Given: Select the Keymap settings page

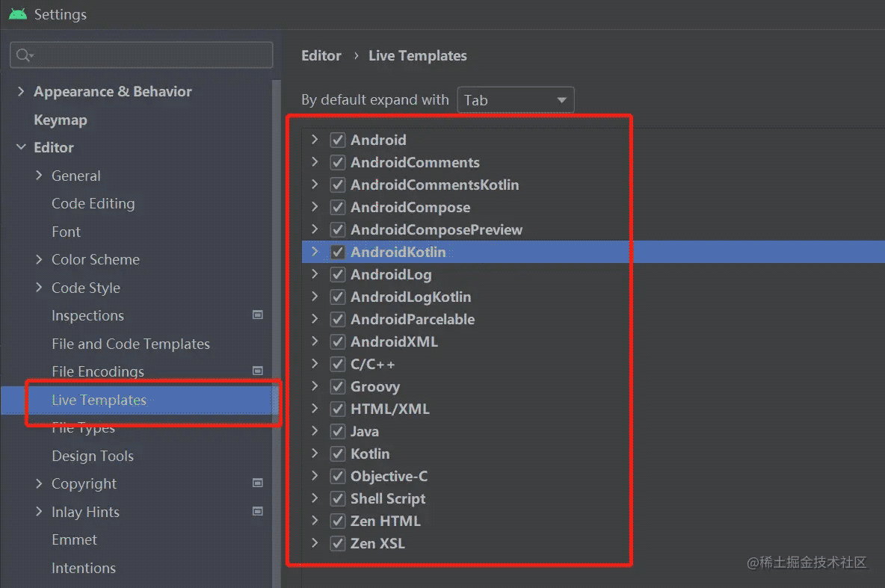Looking at the screenshot, I should pyautogui.click(x=61, y=120).
